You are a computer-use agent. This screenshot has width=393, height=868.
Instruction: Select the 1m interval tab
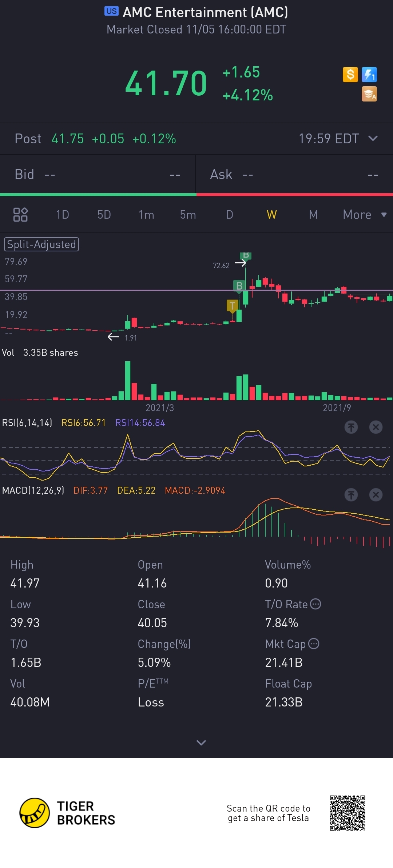[x=146, y=215]
